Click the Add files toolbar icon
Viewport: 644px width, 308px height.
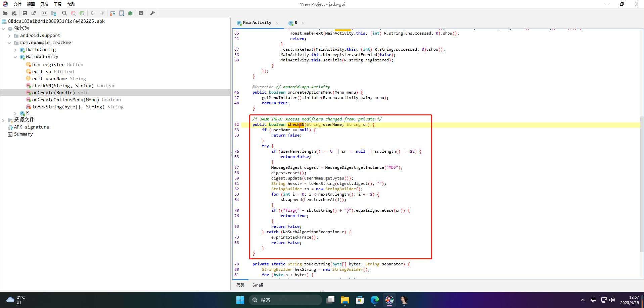pyautogui.click(x=14, y=13)
